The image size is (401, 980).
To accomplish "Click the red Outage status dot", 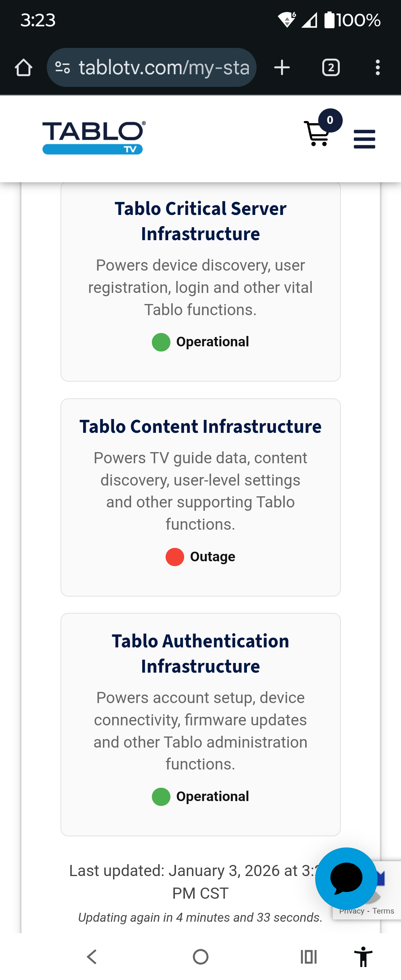I will pos(175,557).
